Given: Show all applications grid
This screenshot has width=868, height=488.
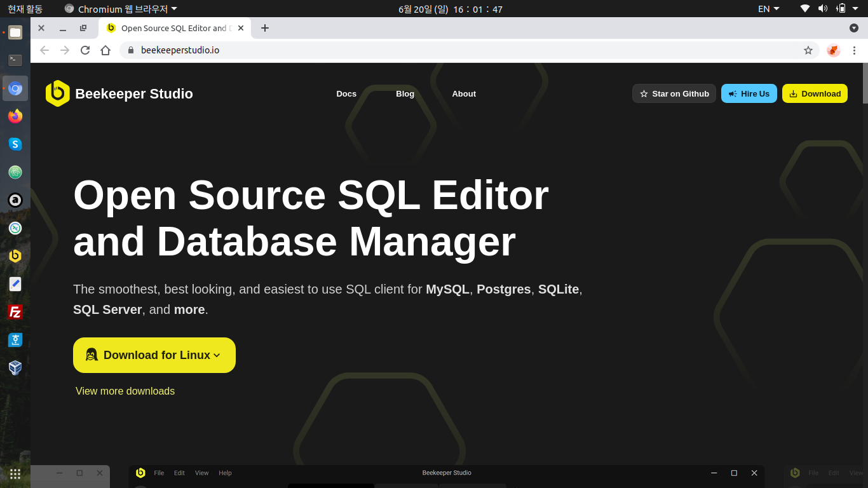Looking at the screenshot, I should 15,473.
